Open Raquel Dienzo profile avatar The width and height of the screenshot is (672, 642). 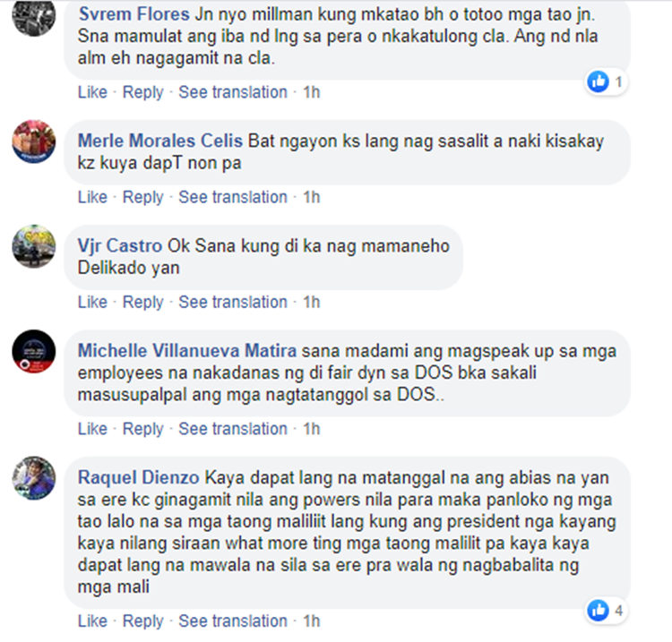(33, 478)
